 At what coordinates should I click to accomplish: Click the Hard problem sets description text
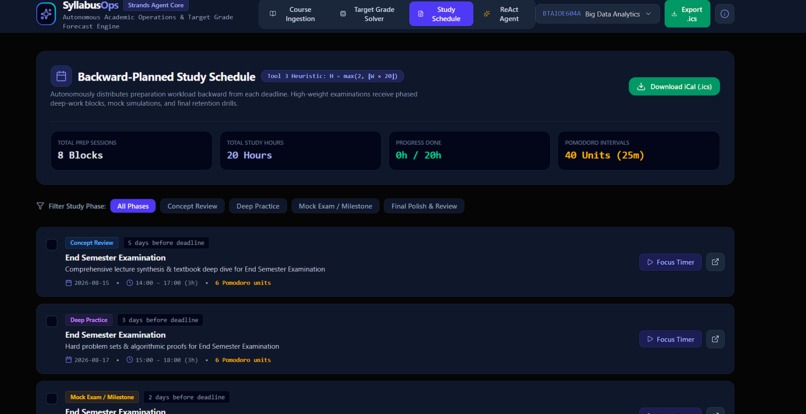click(172, 346)
